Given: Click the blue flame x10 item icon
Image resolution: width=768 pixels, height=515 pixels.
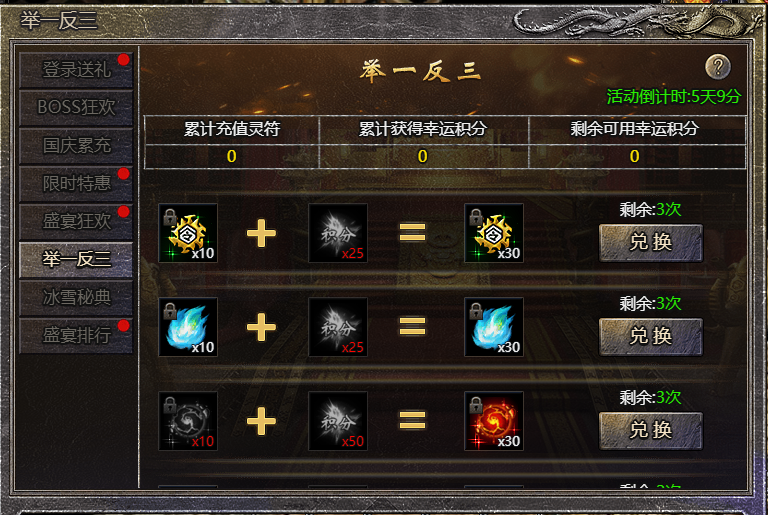Looking at the screenshot, I should pos(188,327).
